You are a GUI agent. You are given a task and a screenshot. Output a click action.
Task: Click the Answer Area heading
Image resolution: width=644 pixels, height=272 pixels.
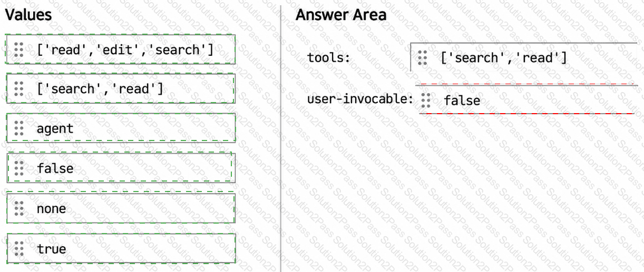341,15
